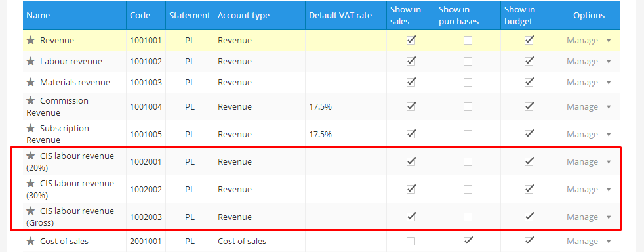Click 17.5% VAT rate for Subscription Revenue

point(320,134)
